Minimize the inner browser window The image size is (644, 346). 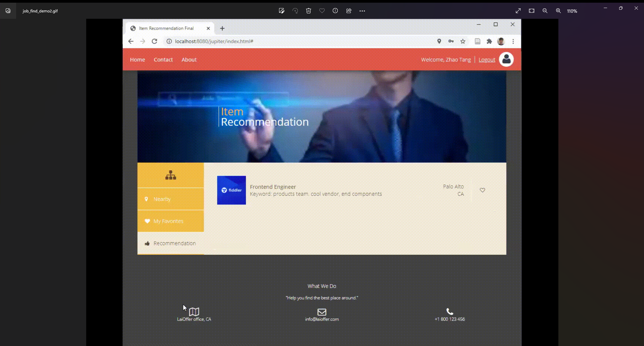pyautogui.click(x=479, y=24)
